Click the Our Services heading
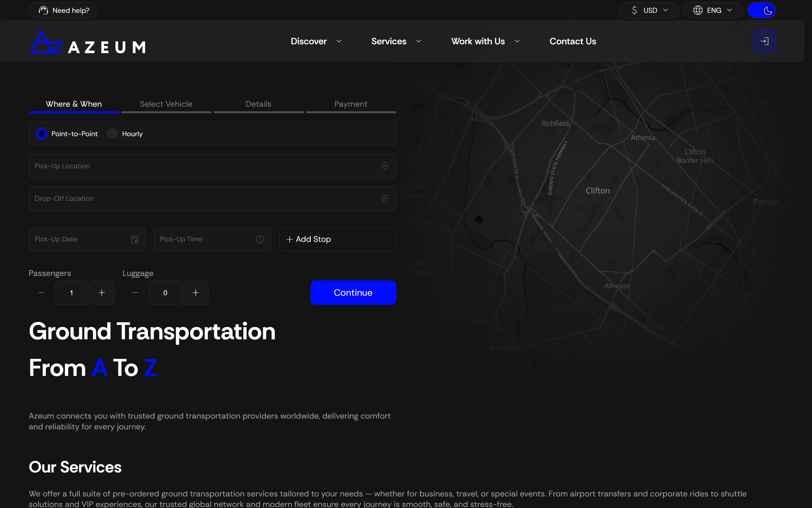Viewport: 812px width, 508px height. pyautogui.click(x=75, y=467)
